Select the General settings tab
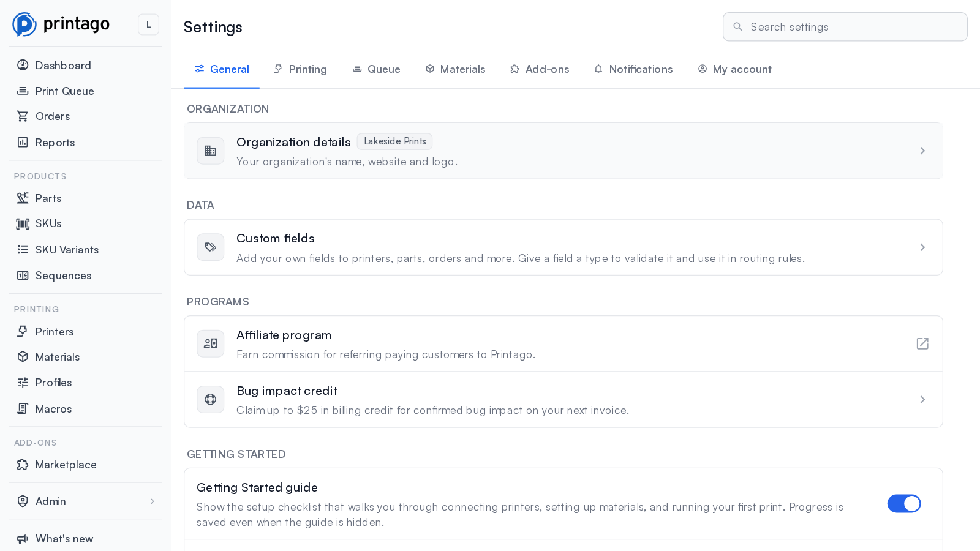The height and width of the screenshot is (551, 980). 222,69
